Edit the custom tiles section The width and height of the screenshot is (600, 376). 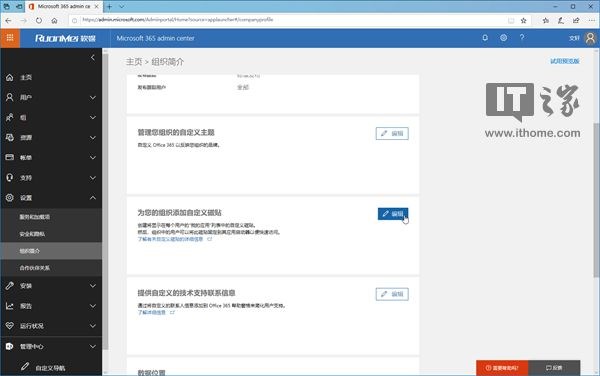pos(393,214)
